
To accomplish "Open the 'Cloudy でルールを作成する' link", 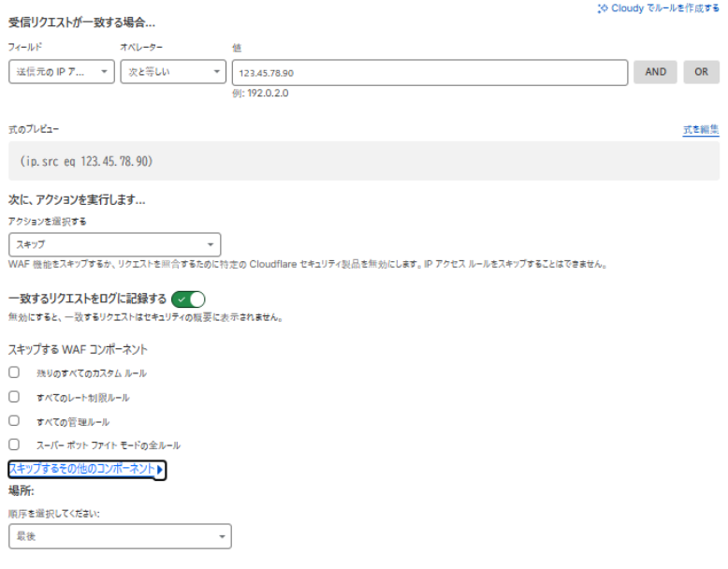I will tap(664, 7).
